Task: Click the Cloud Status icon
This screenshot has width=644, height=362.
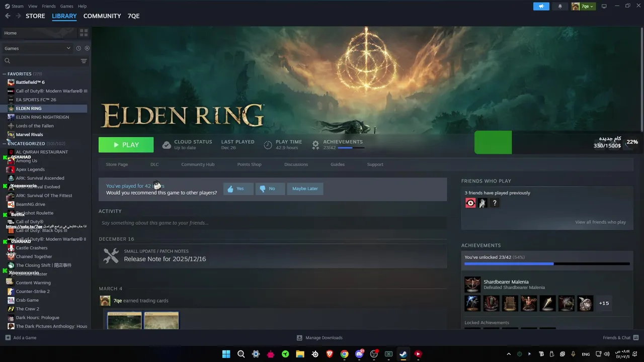Action: pos(167,145)
